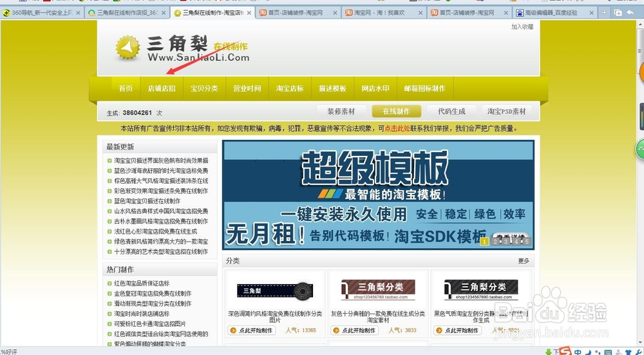Toggle the 中 Chinese input mode icon
This screenshot has width=644, height=355.
click(578, 352)
